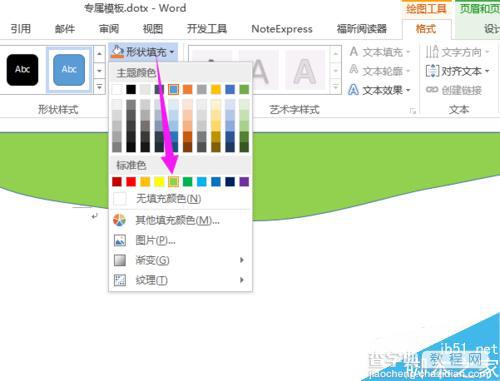Screen dimensions: 500x381
Task: Open the 文本效果 text effects dropdown
Action: coord(379,90)
